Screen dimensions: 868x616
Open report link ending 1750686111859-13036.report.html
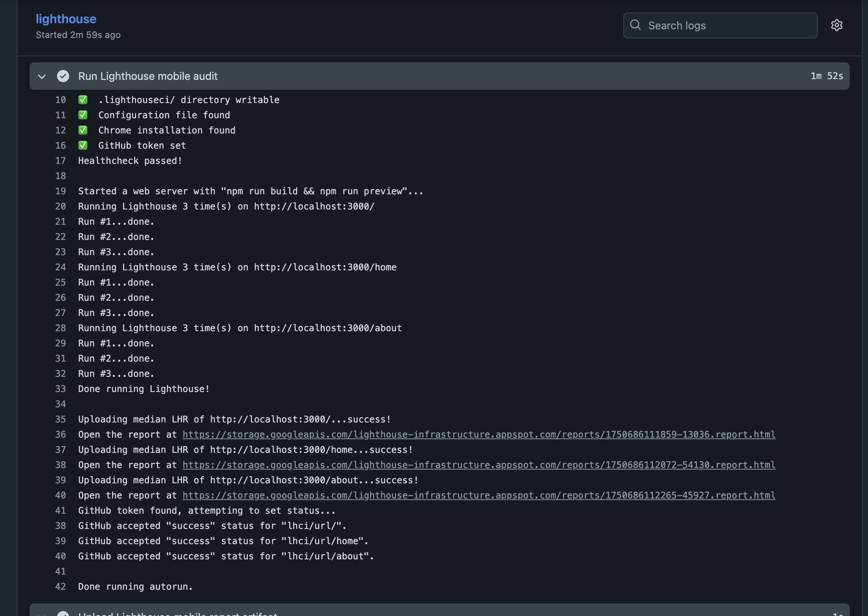click(x=479, y=434)
